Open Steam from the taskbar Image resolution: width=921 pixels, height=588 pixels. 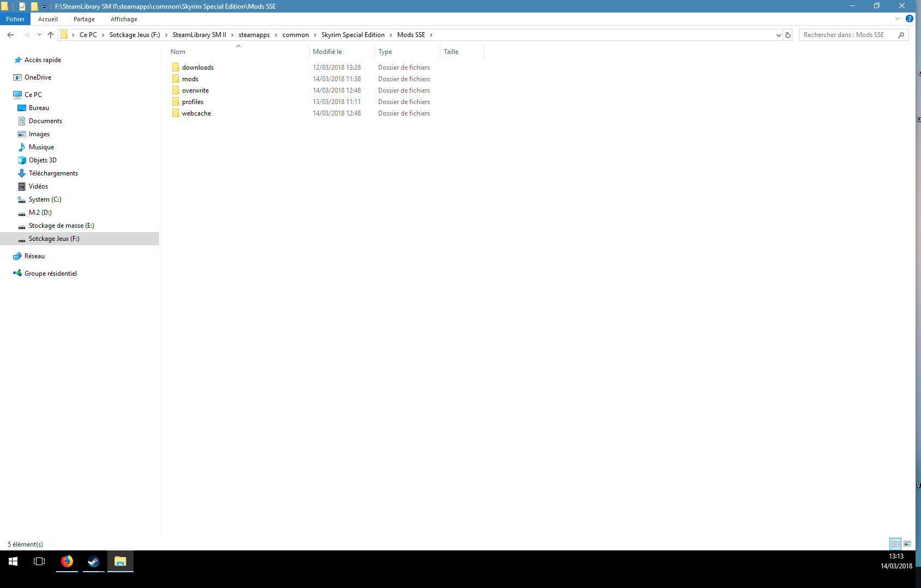[x=94, y=561]
